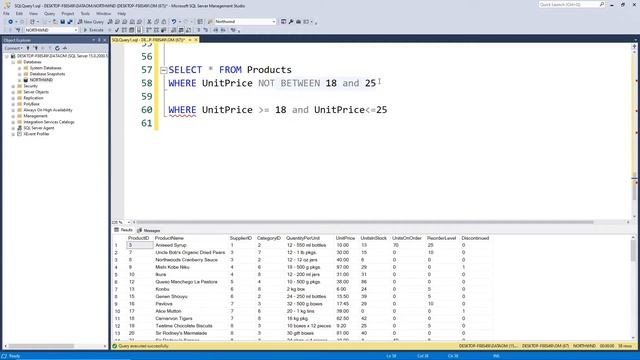This screenshot has width=640, height=360.
Task: Click the Object Explorer horizontal scrollbar
Action: [x=54, y=346]
